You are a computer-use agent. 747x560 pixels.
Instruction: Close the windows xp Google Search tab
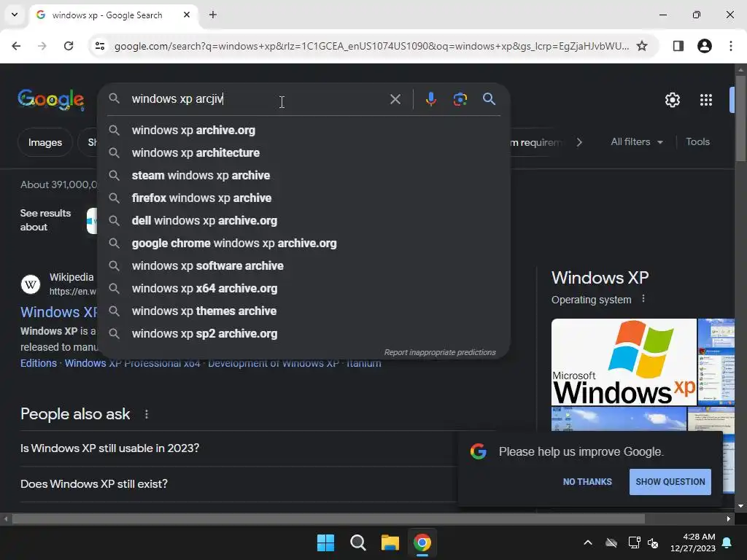tap(187, 15)
